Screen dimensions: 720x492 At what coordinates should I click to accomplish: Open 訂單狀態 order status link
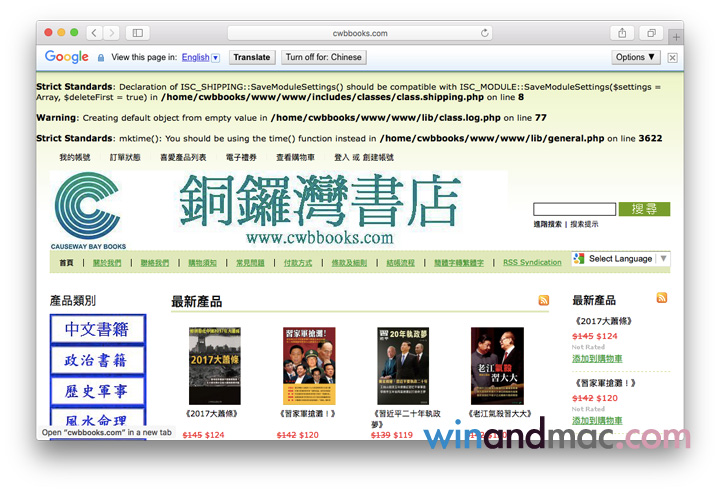click(x=125, y=158)
